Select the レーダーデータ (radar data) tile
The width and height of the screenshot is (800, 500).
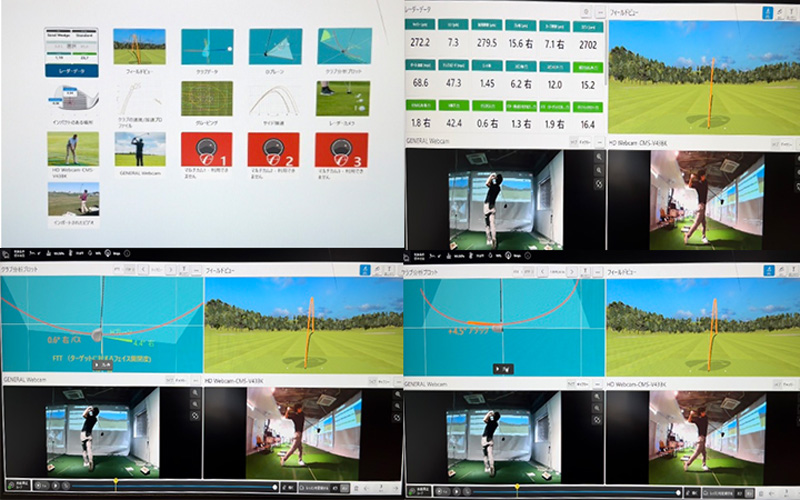coord(69,52)
